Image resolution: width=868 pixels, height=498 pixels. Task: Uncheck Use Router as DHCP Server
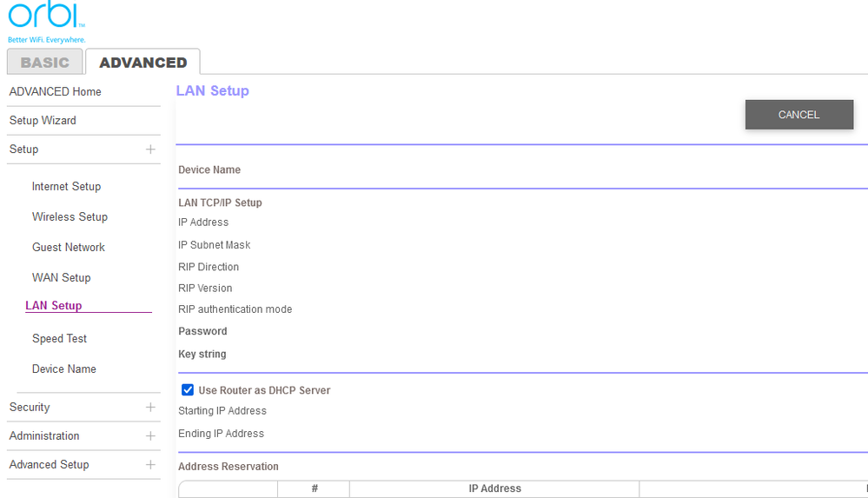pos(187,390)
